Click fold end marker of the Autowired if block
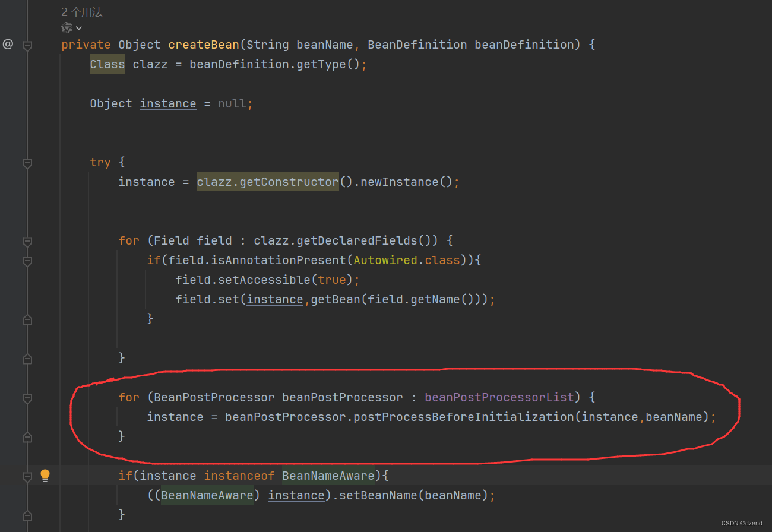This screenshot has height=532, width=772. tap(27, 319)
